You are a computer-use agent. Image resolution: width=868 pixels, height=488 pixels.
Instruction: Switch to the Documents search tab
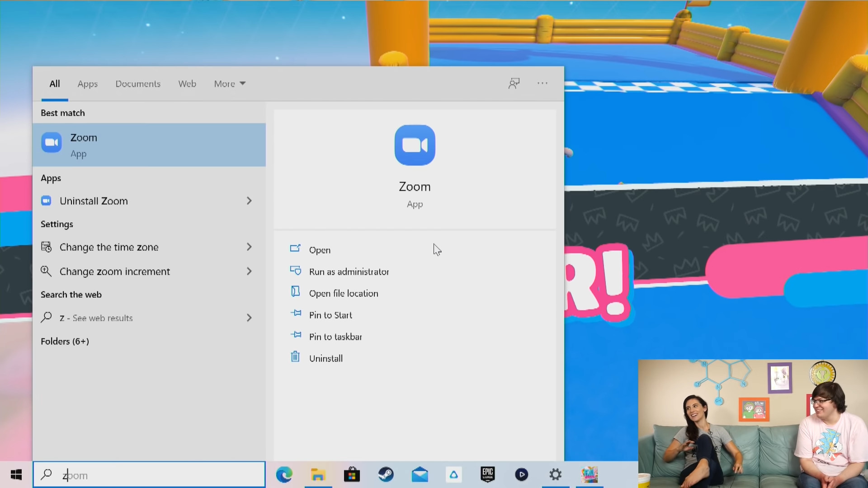[138, 84]
